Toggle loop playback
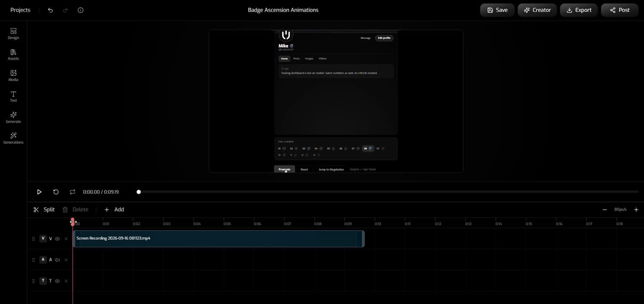This screenshot has width=644, height=304. pos(73,192)
